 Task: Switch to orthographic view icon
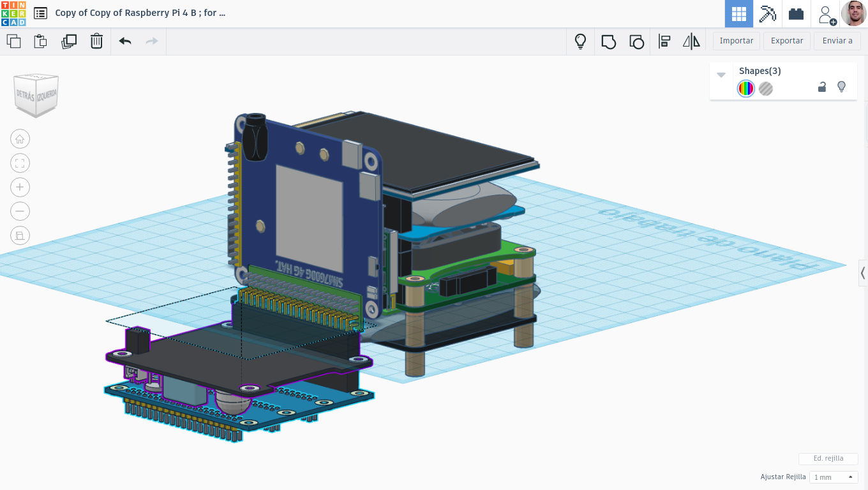pos(20,235)
